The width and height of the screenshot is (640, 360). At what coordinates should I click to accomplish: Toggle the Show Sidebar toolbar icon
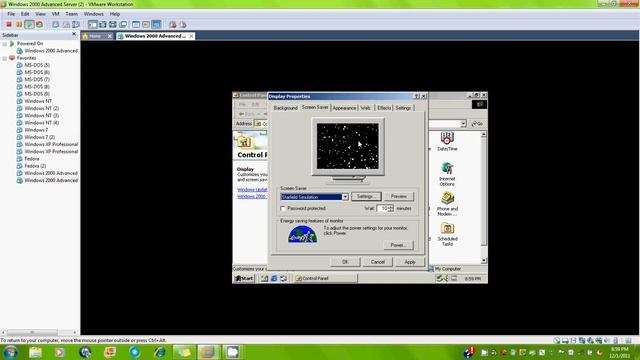[x=93, y=24]
